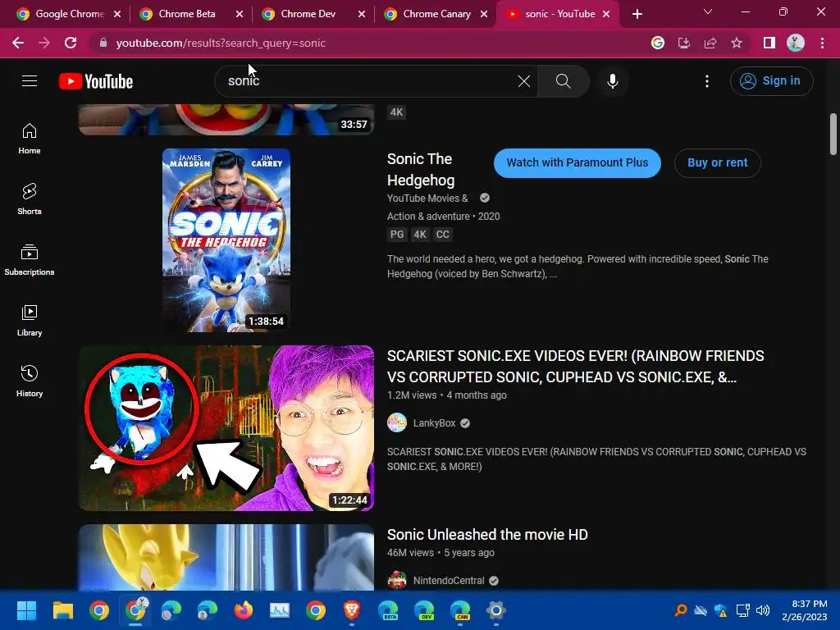The image size is (840, 630).
Task: Click the lock site info icon
Action: (103, 43)
